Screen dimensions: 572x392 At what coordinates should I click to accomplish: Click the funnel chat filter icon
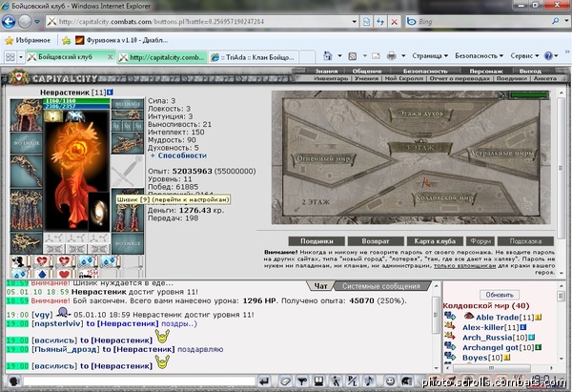pyautogui.click(x=301, y=382)
